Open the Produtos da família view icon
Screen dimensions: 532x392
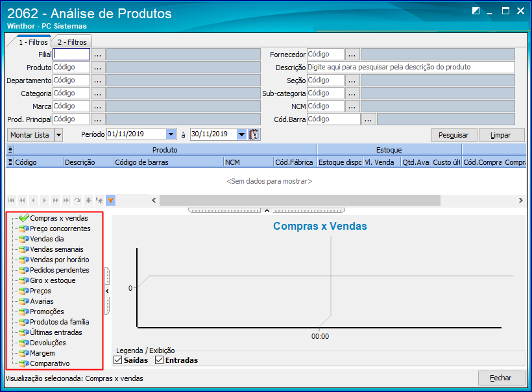(x=24, y=322)
